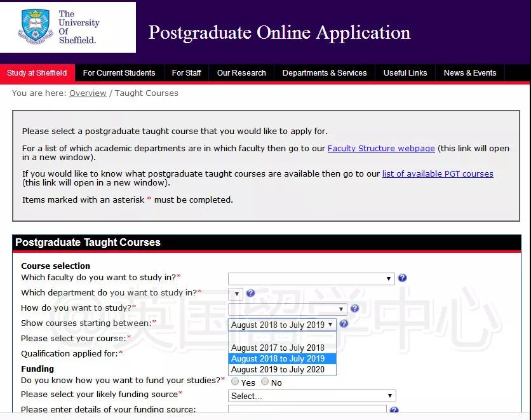The height and width of the screenshot is (420, 531).
Task: Pick August 2019 to July 2020 option
Action: (278, 369)
